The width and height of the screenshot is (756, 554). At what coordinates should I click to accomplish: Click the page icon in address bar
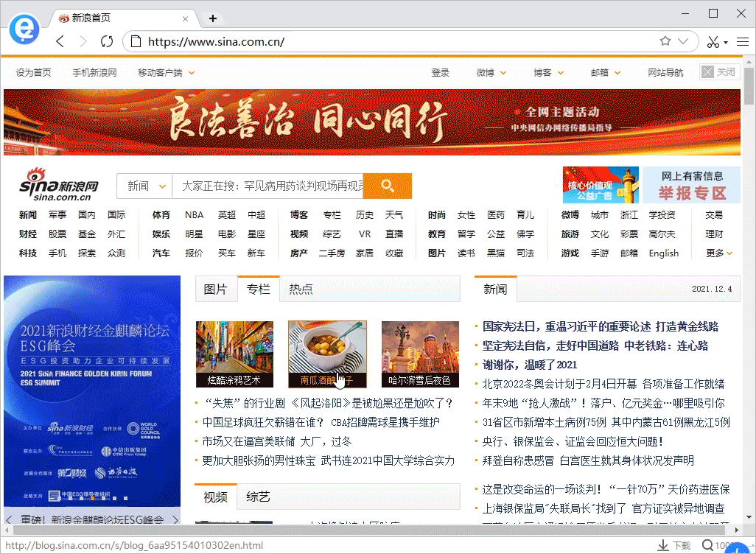pyautogui.click(x=136, y=41)
